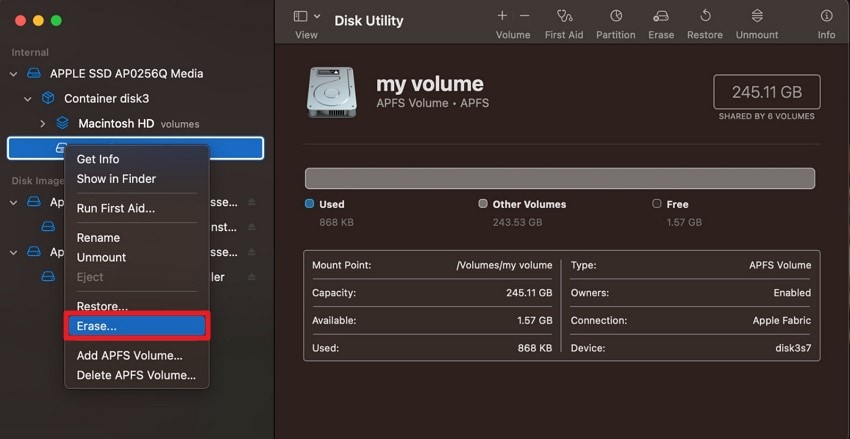Collapse the APPLE SSD AP0256Q Media tree
The height and width of the screenshot is (439, 850).
pos(14,74)
